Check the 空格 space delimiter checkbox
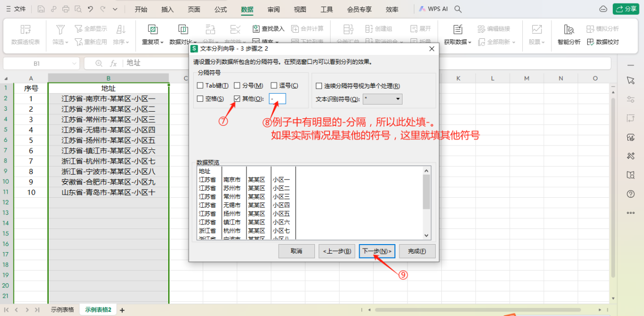Screen dimensions: 644x316 tap(200, 99)
